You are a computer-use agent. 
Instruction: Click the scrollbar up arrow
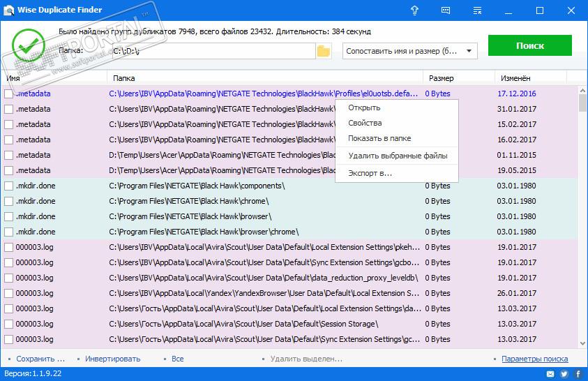click(582, 91)
